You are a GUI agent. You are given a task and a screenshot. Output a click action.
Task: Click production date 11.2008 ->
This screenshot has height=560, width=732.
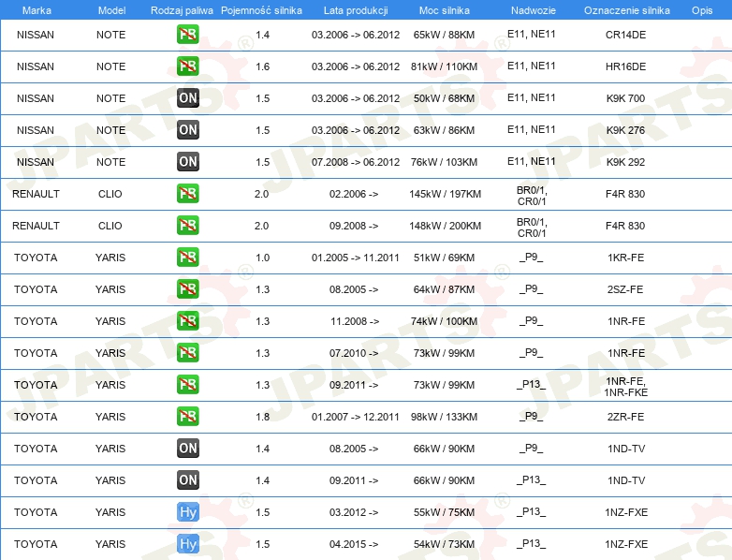[355, 321]
